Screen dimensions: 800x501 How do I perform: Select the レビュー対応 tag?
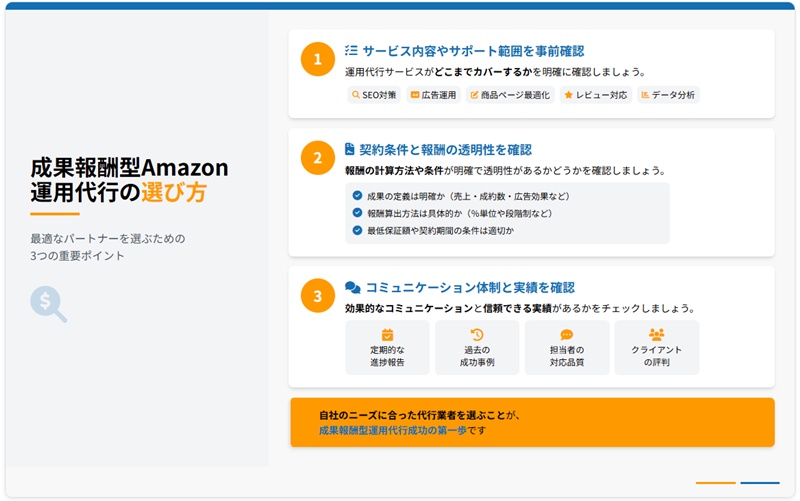click(x=596, y=95)
